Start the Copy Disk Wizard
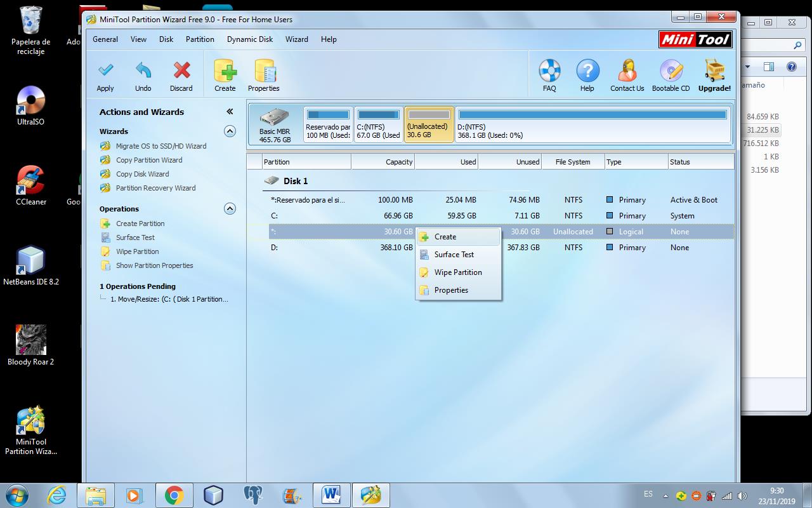812x508 pixels. click(x=142, y=174)
